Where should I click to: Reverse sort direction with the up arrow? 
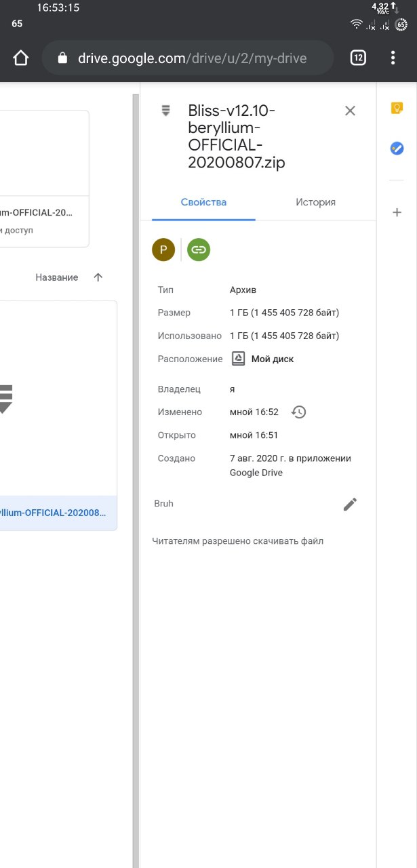(x=98, y=277)
